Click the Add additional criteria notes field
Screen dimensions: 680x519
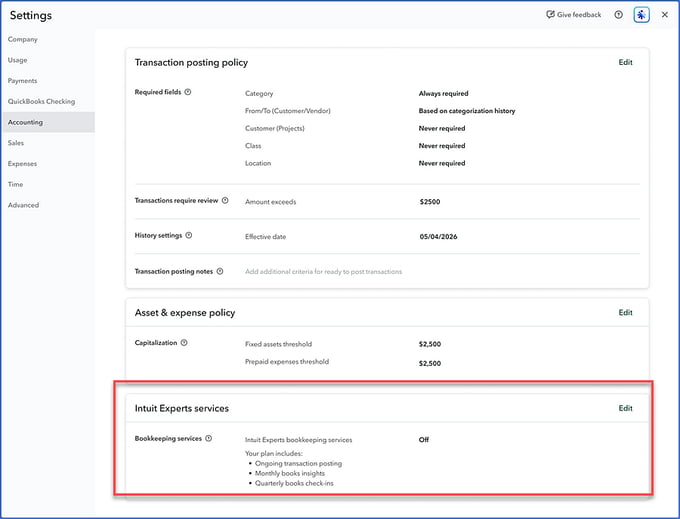coord(324,272)
